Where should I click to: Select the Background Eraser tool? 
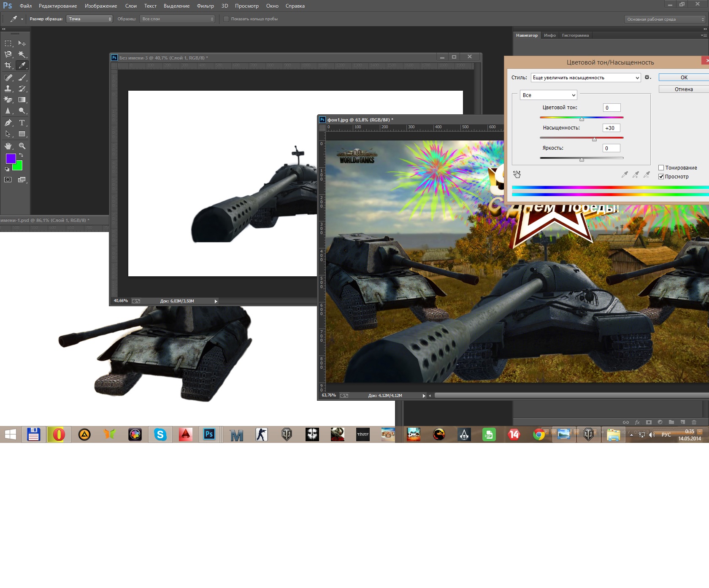coord(8,100)
